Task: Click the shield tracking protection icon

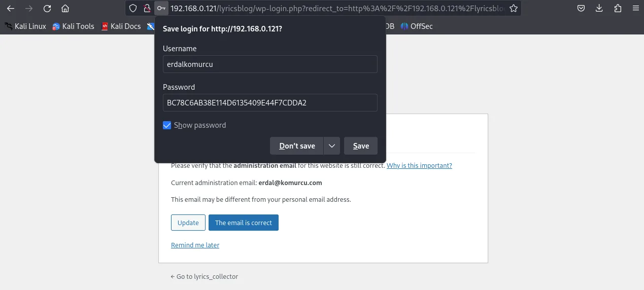Action: 133,8
